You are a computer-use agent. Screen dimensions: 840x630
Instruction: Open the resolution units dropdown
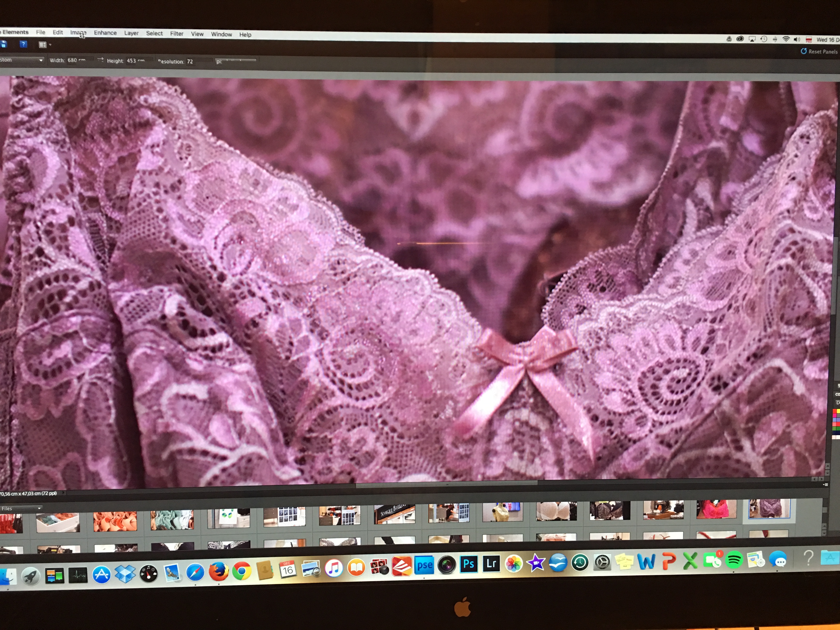tap(236, 61)
